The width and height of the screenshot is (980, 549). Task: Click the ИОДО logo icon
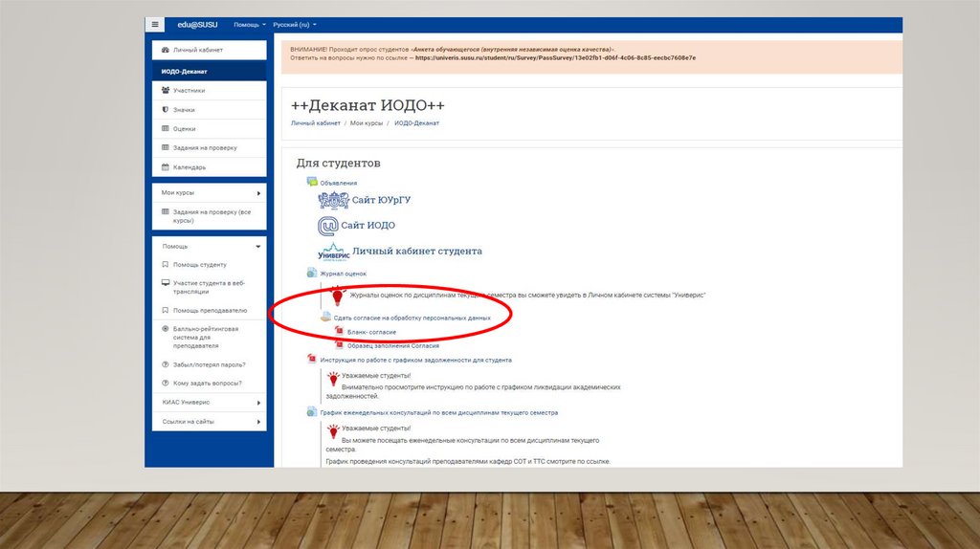click(x=327, y=226)
